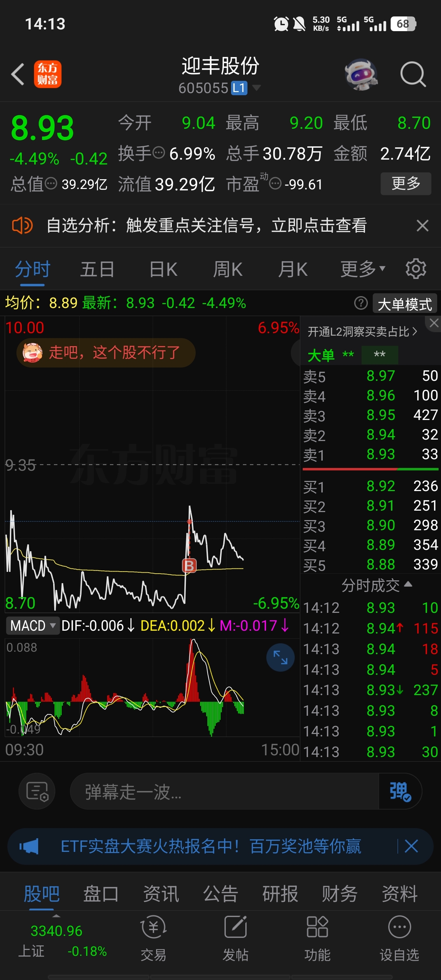Tap the 走吧，这个股不行了 comment bubble
Viewport: 441px width, 980px height.
tap(106, 353)
